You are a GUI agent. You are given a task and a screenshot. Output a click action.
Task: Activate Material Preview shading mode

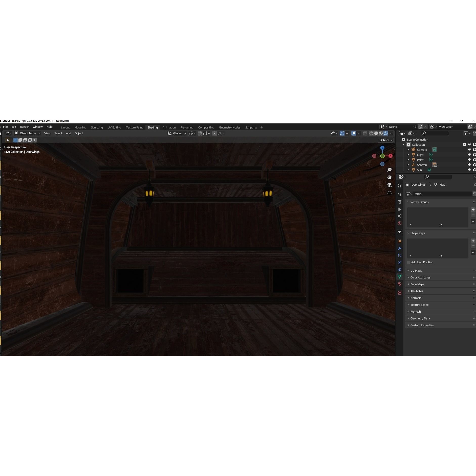click(x=381, y=133)
